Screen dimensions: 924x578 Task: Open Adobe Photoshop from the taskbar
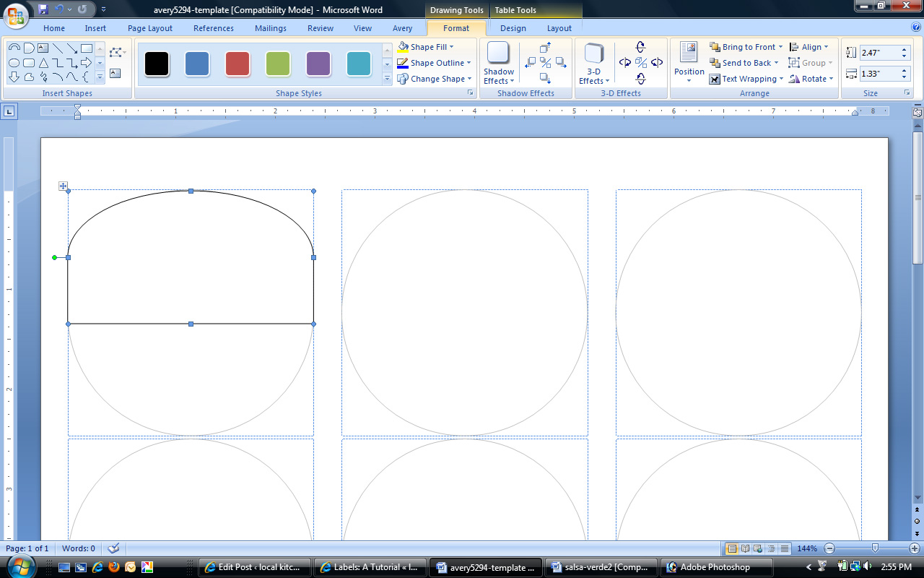pyautogui.click(x=716, y=567)
